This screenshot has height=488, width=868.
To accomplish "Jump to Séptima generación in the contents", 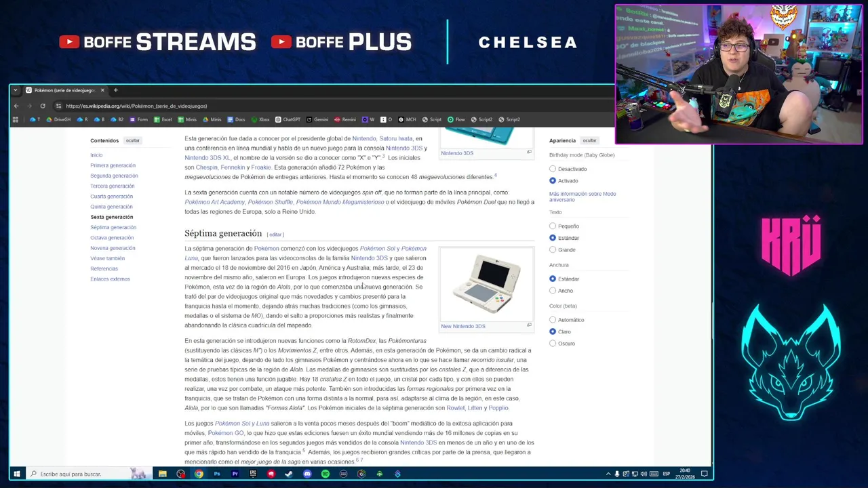I will [x=113, y=227].
